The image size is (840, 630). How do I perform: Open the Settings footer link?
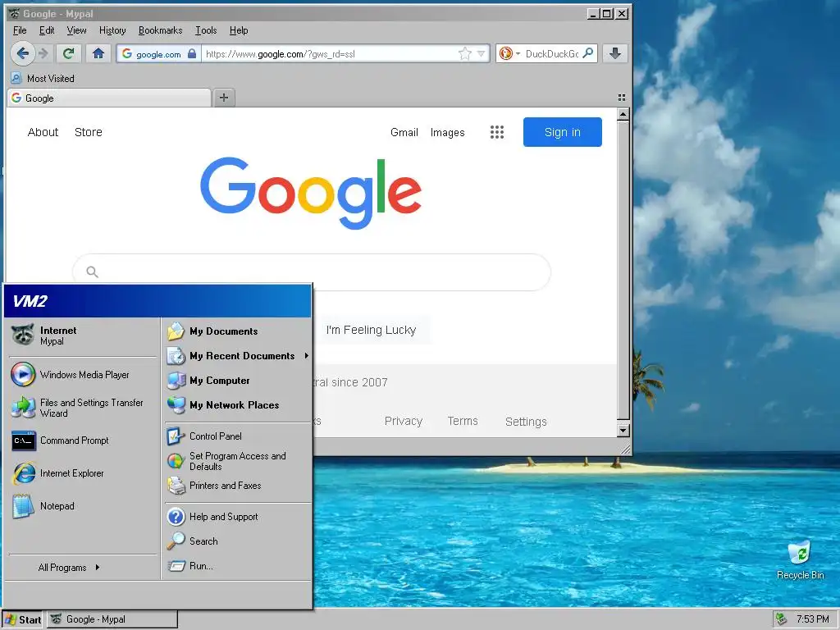[526, 422]
